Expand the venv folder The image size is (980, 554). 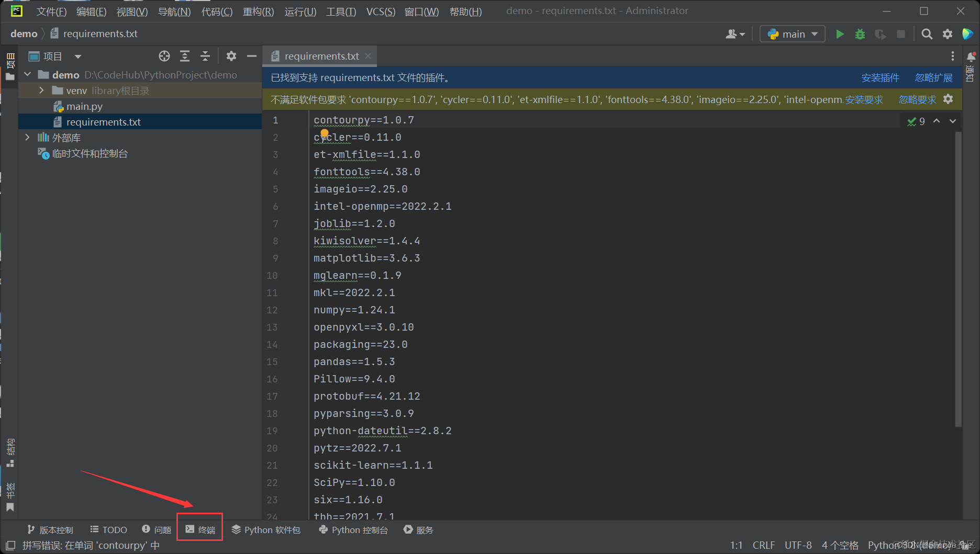[x=41, y=91]
